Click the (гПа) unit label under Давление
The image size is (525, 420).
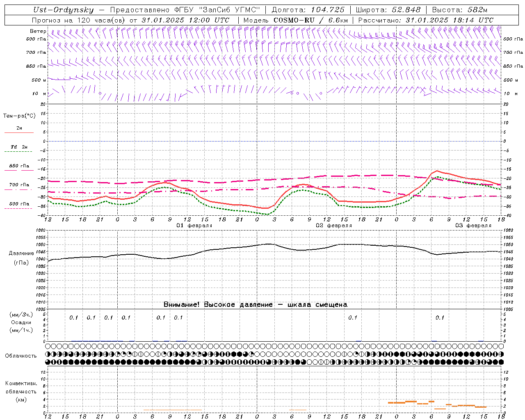[21, 262]
